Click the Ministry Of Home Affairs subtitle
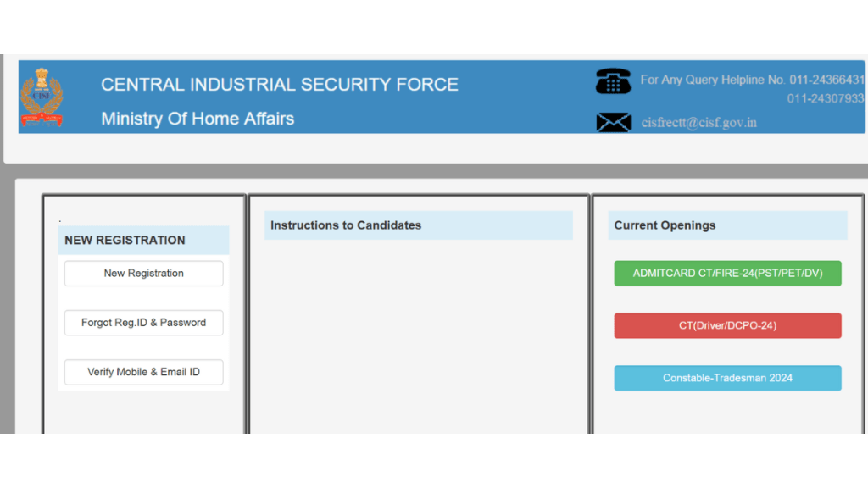This screenshot has width=868, height=488. click(198, 119)
